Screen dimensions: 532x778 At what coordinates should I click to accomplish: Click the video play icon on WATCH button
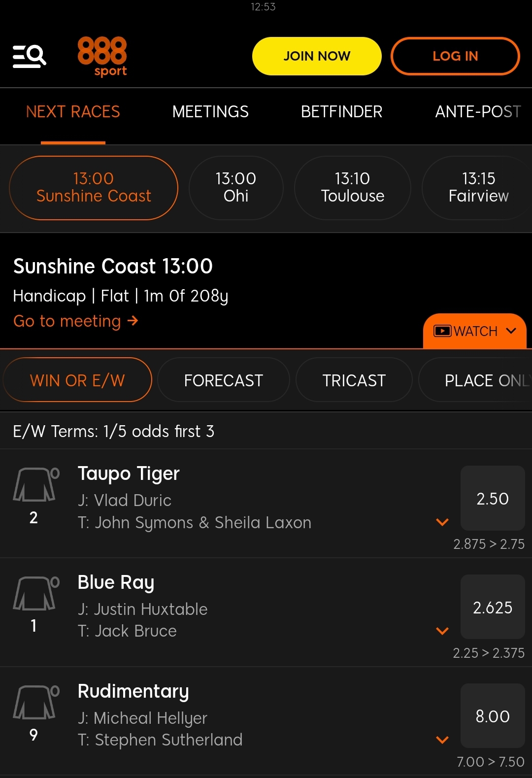pyautogui.click(x=442, y=331)
